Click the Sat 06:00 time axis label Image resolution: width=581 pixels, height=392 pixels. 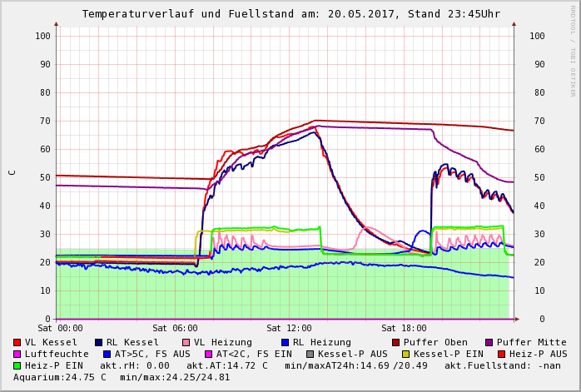[175, 328]
